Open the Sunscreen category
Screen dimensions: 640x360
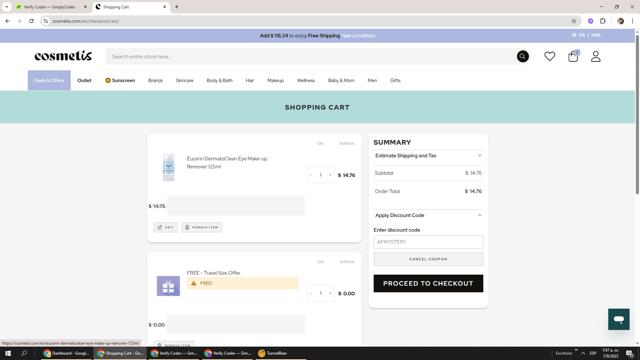click(120, 80)
